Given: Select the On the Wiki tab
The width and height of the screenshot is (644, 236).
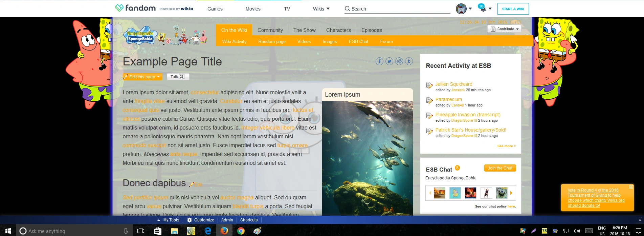Looking at the screenshot, I should pyautogui.click(x=234, y=30).
